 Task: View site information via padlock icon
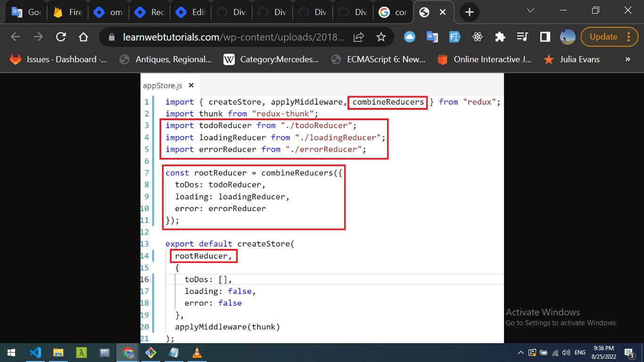(x=112, y=37)
